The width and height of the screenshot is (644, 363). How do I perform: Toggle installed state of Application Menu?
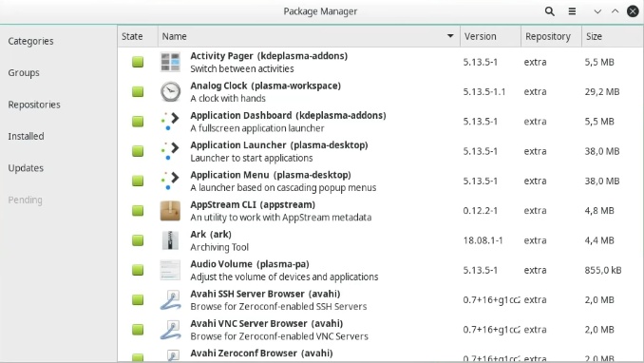(x=138, y=181)
